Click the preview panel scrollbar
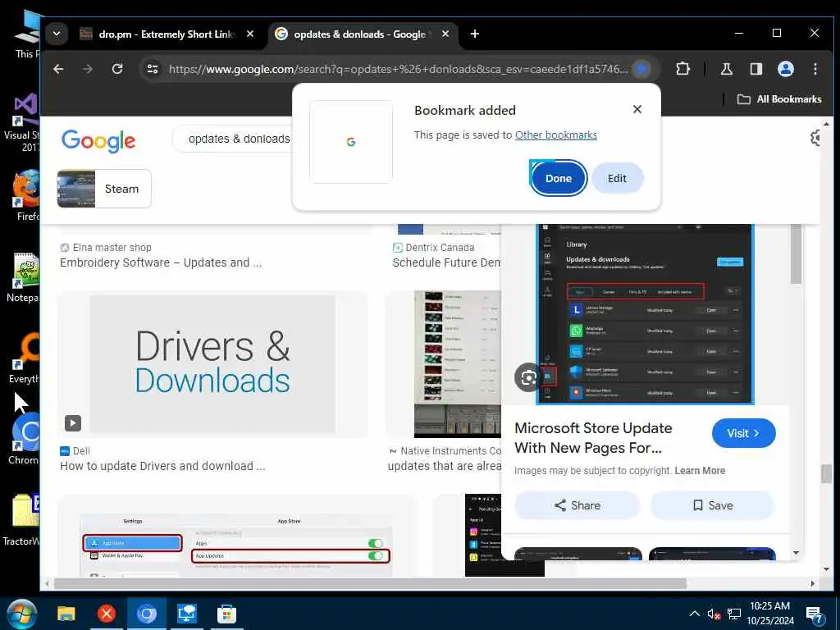The width and height of the screenshot is (840, 630). (x=796, y=254)
